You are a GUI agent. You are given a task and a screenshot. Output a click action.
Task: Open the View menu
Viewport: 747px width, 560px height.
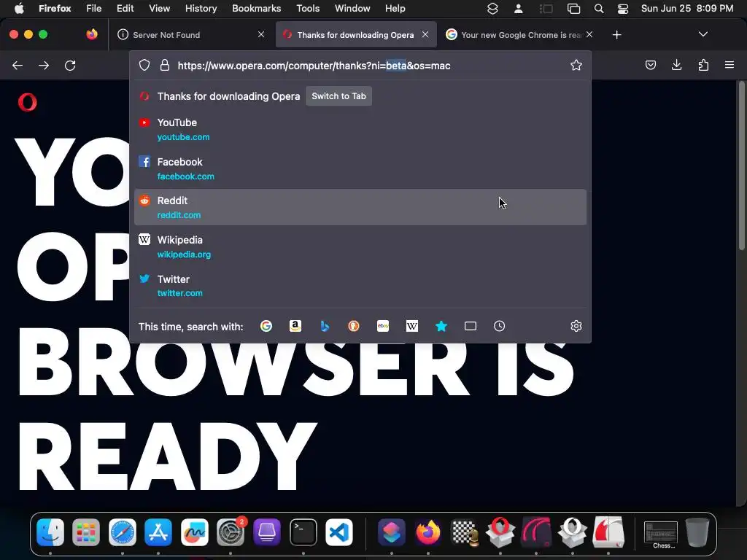[x=159, y=9]
